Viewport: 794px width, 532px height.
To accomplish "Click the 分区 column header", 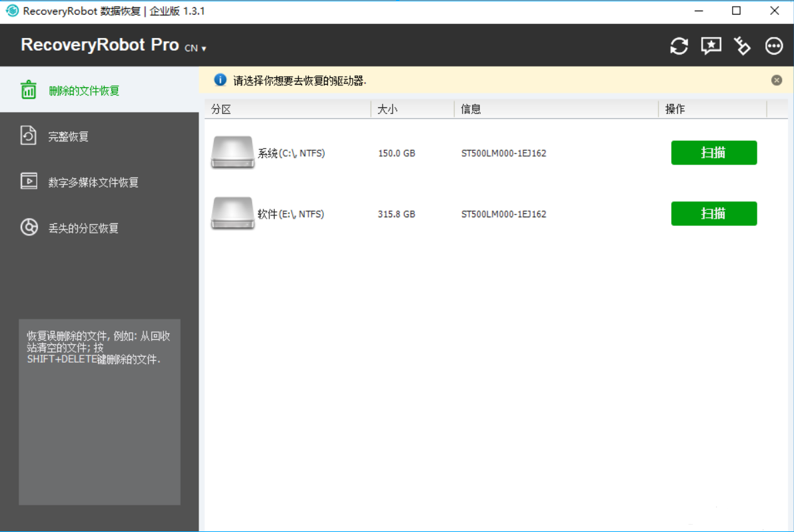I will tap(287, 109).
